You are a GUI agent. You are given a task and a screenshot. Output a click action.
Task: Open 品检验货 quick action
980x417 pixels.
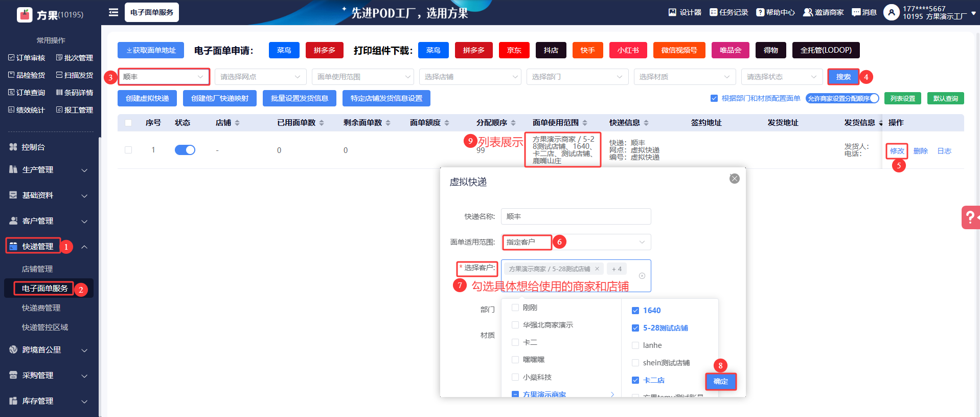tap(27, 75)
